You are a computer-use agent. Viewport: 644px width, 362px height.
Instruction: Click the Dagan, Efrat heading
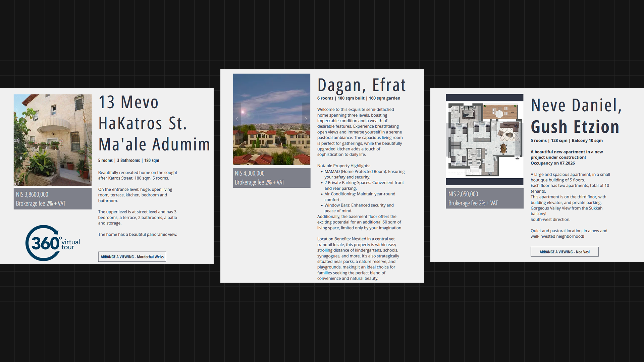click(x=361, y=85)
